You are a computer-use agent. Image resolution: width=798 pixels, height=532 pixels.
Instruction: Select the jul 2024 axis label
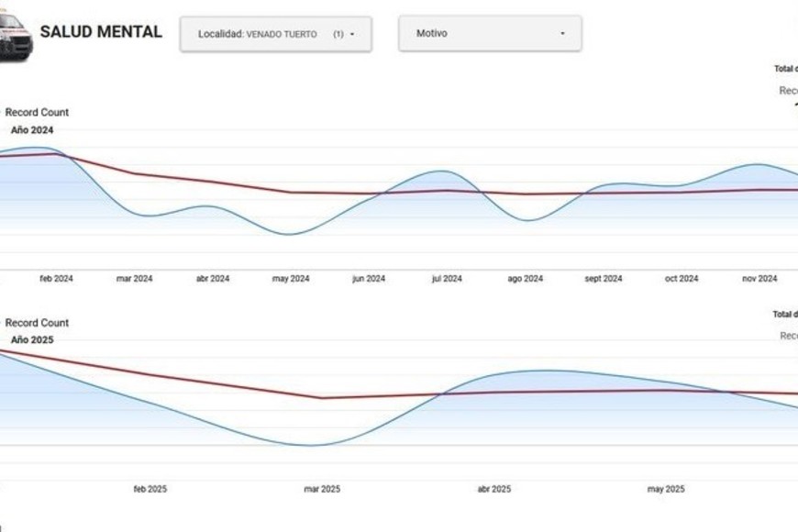click(x=447, y=279)
